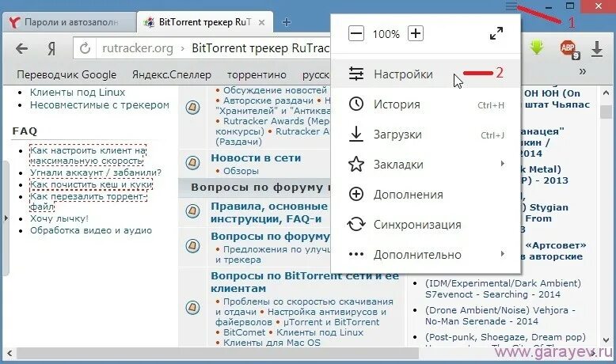
Task: Open Обсуждение новостей subforum
Action: point(275,90)
